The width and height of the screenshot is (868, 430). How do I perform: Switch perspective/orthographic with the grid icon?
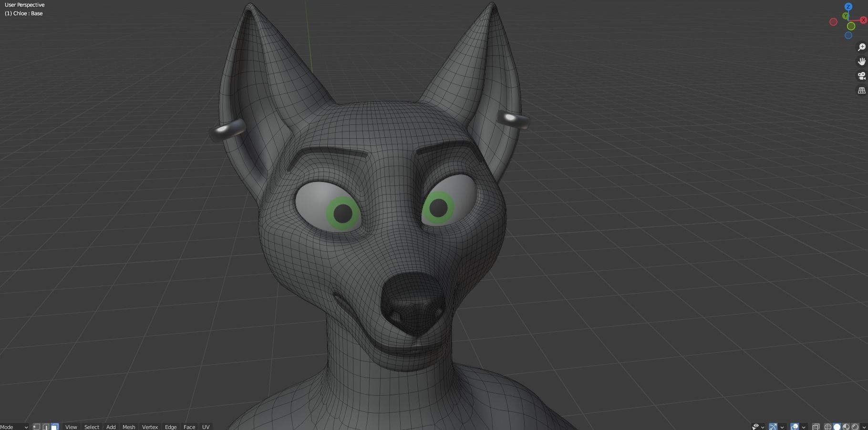coord(861,90)
